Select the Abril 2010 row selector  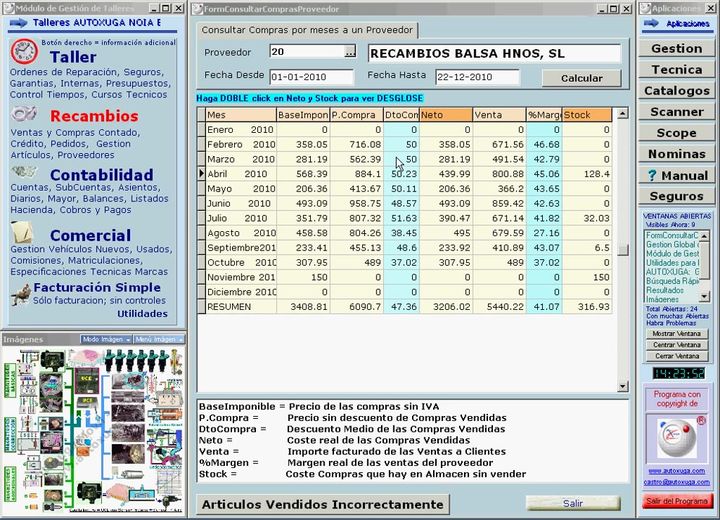click(x=202, y=174)
